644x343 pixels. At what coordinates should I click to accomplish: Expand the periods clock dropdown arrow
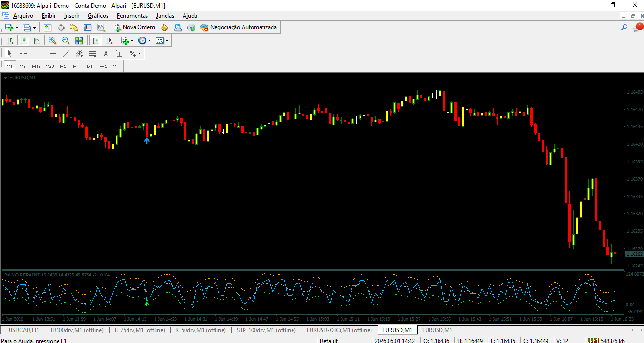(149, 41)
